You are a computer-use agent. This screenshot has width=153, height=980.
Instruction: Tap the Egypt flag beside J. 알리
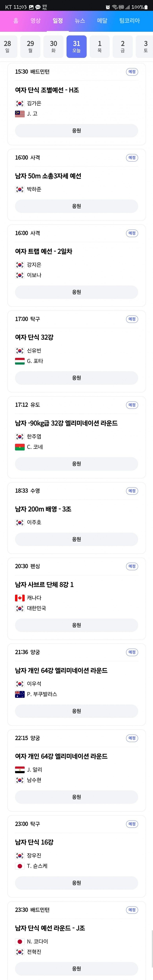tap(20, 770)
